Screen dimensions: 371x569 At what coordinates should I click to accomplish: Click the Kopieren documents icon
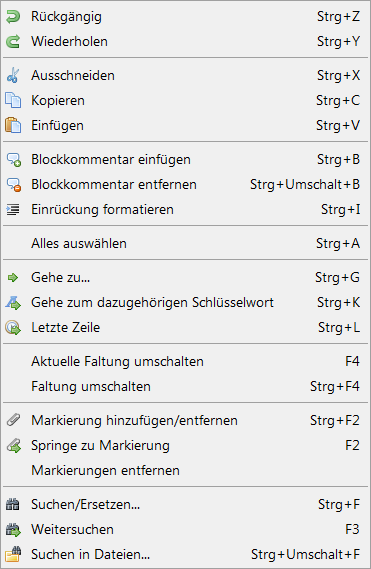13,101
